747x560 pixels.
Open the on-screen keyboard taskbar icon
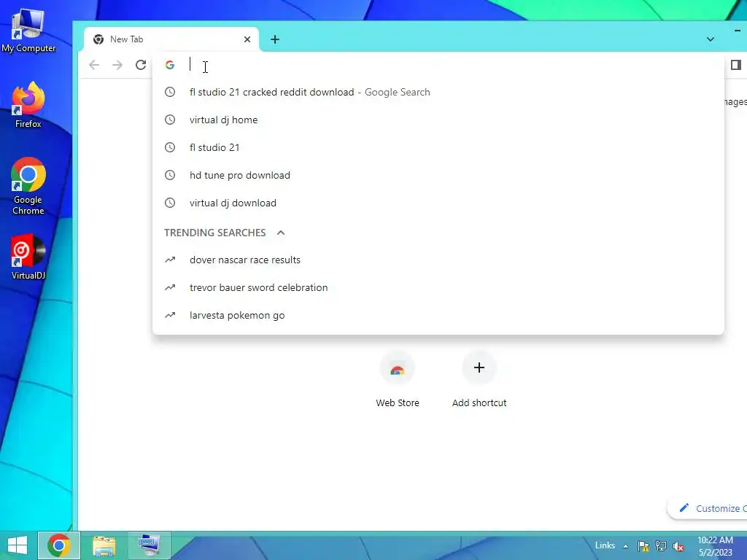[x=149, y=545]
